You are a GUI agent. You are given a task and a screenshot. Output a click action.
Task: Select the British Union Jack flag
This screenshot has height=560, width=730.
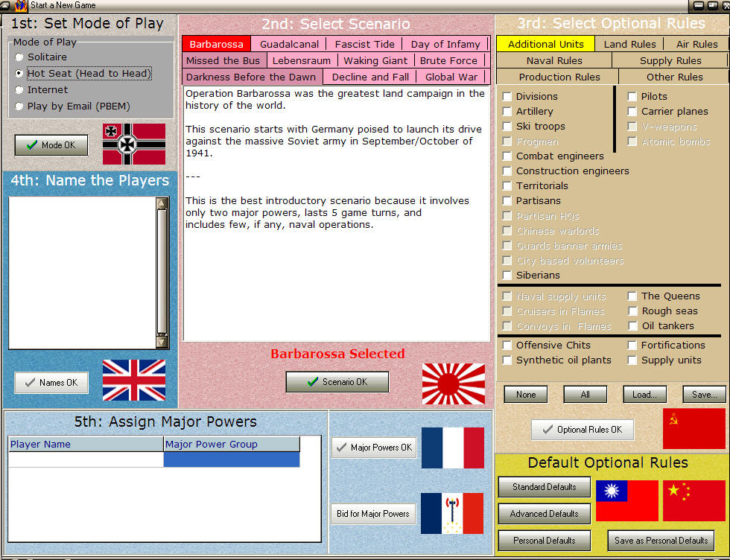click(x=134, y=380)
